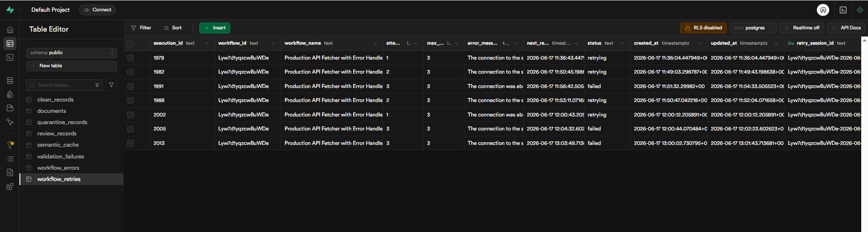Image resolution: width=868 pixels, height=232 pixels.
Task: Open execution_id column menu chevron
Action: coord(207,43)
